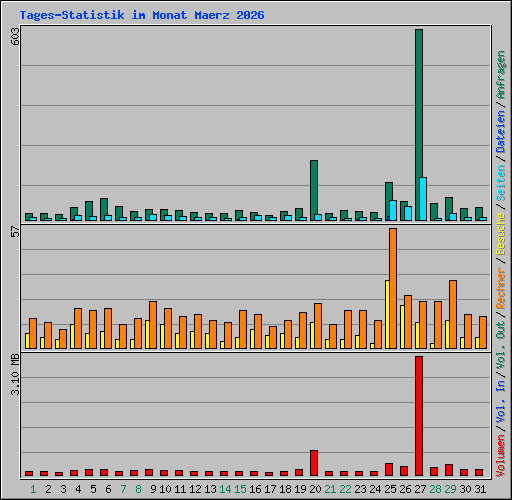Click the red Volumen bar for day 27
This screenshot has width=512, height=500.
click(419, 416)
